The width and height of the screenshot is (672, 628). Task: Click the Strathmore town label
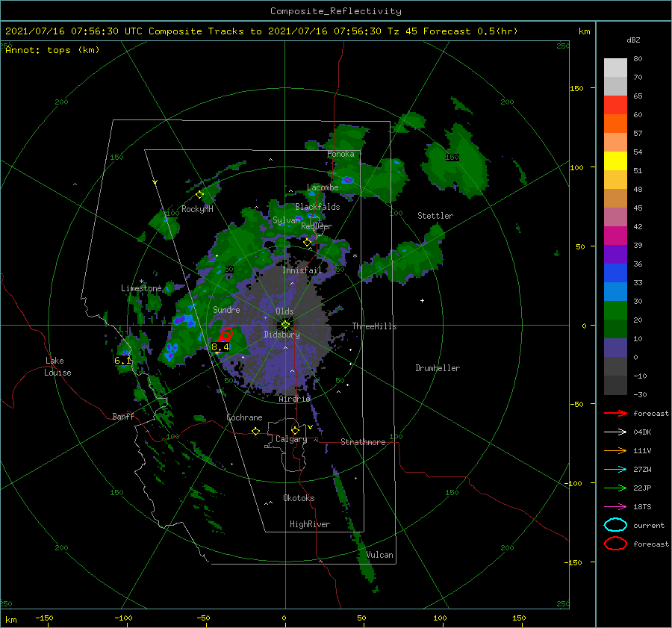363,442
